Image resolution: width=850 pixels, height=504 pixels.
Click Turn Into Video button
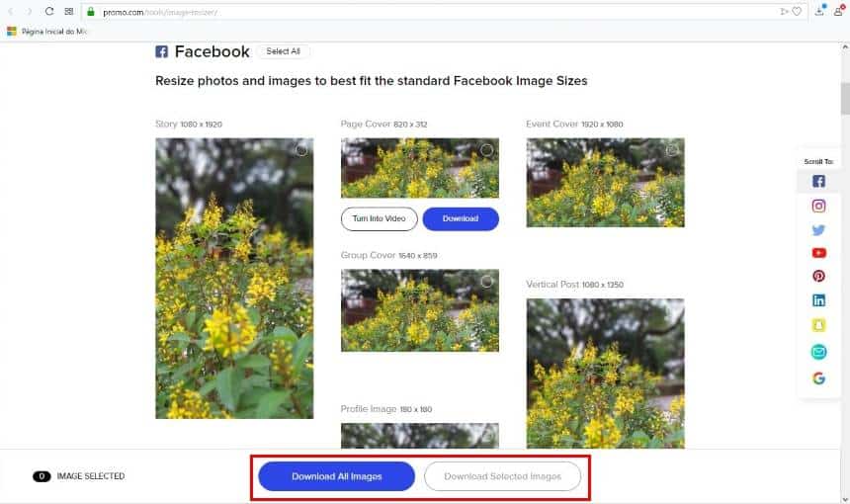click(x=379, y=219)
